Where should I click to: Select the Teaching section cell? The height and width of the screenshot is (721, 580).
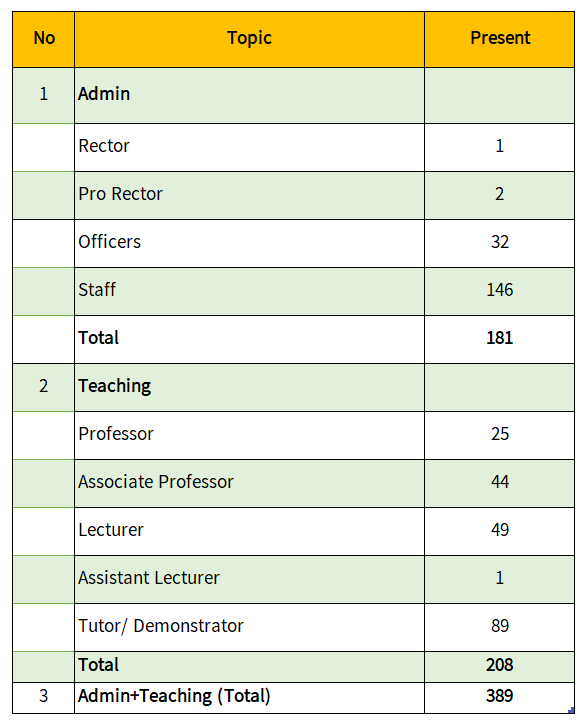click(x=249, y=388)
